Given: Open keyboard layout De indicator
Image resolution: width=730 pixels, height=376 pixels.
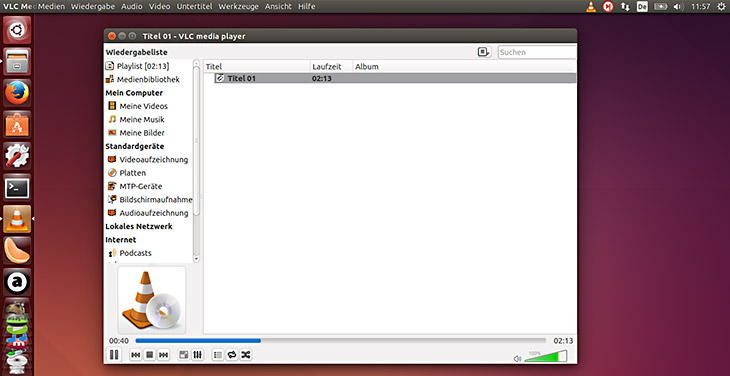Looking at the screenshot, I should pos(642,7).
